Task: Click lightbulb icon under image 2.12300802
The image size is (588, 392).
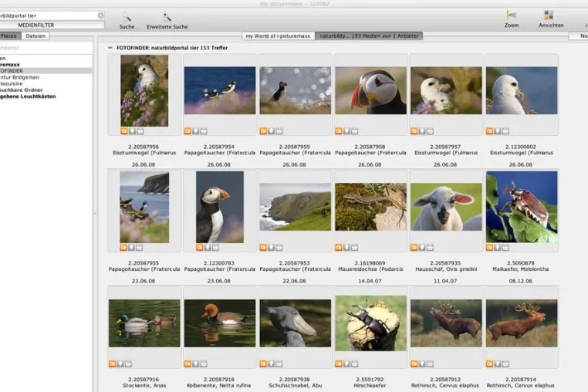Action: (497, 131)
